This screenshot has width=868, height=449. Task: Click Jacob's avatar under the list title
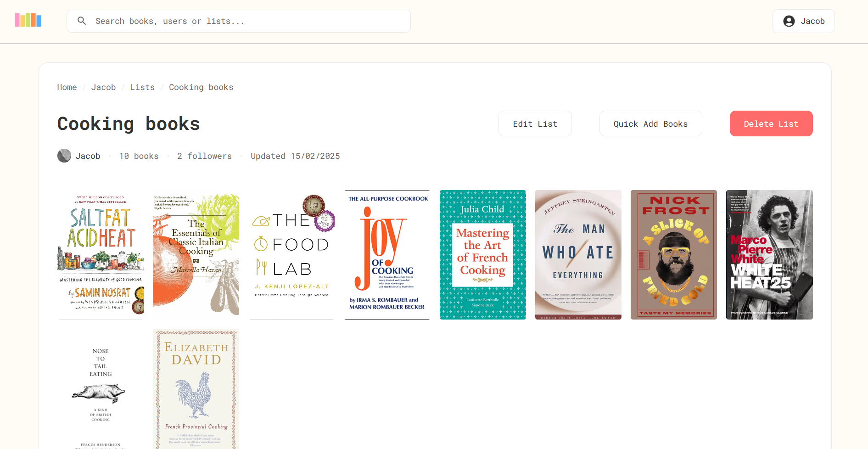64,156
